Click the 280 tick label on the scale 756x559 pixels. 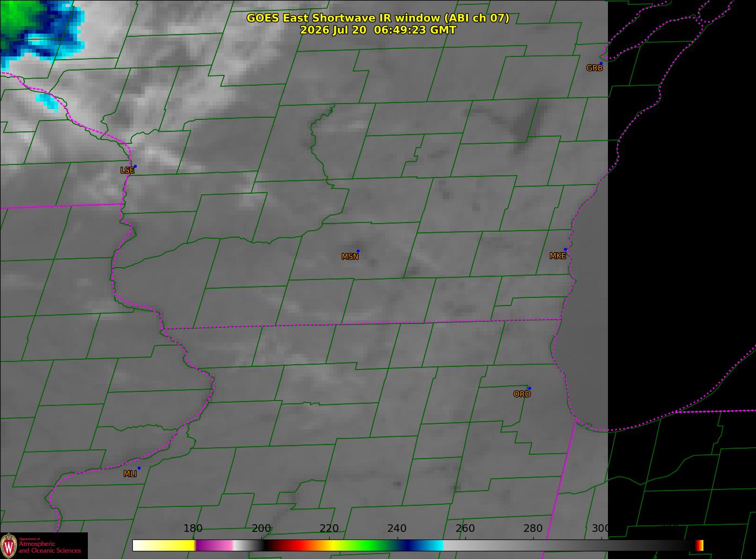(533, 528)
